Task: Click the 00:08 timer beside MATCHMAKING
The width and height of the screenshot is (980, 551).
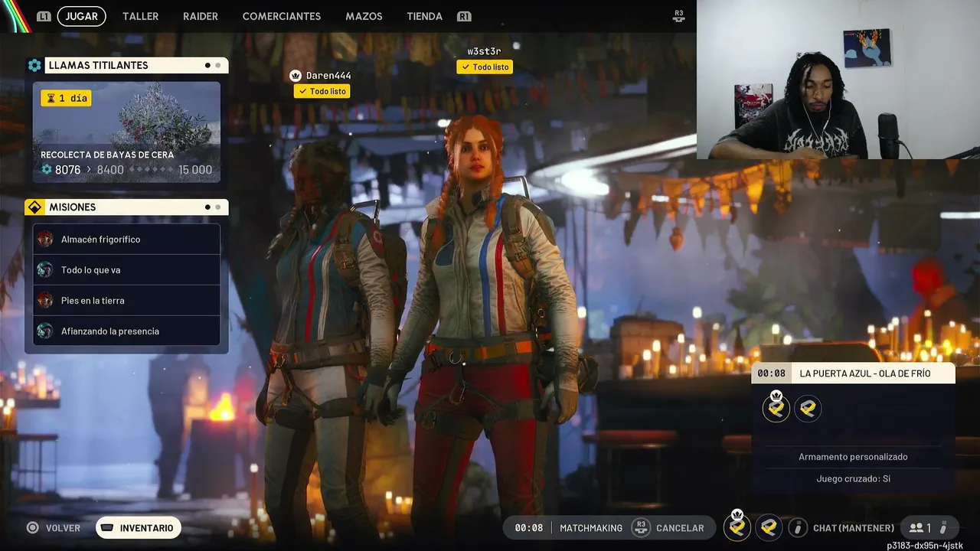Action: pyautogui.click(x=528, y=528)
